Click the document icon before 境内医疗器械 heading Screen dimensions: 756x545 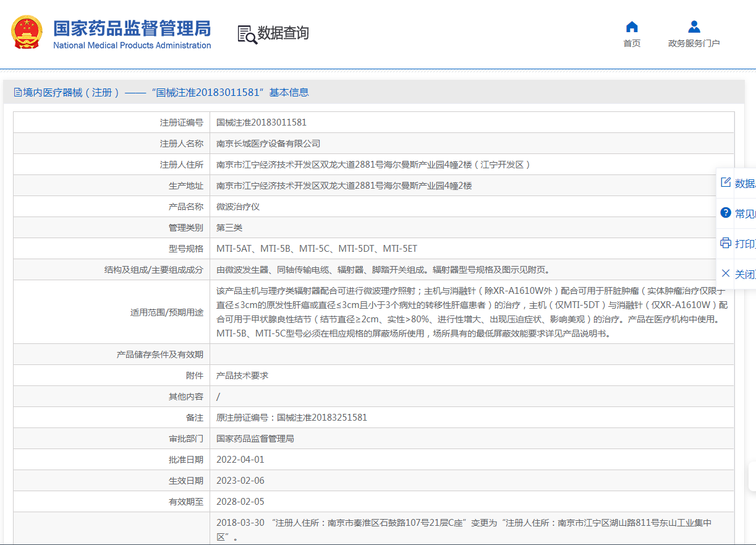(x=18, y=92)
